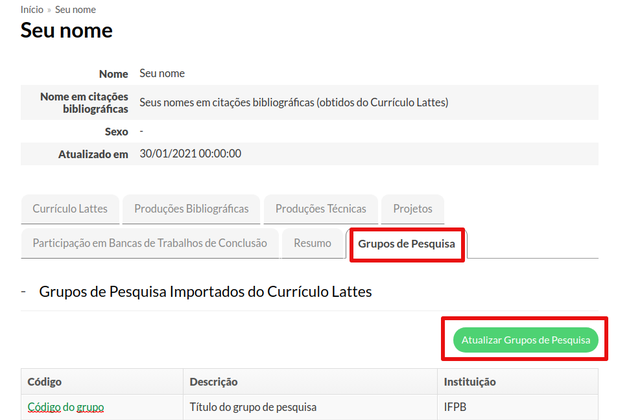Open Participação em Bancas de Trabalhos tab
The height and width of the screenshot is (420, 618).
click(x=149, y=243)
